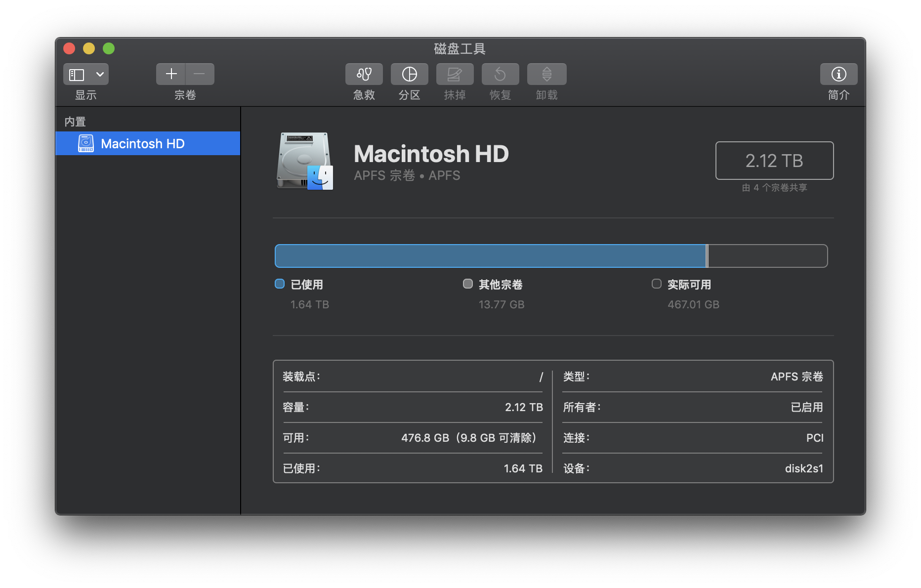Click the mount point value slash
921x588 pixels.
[x=541, y=377]
